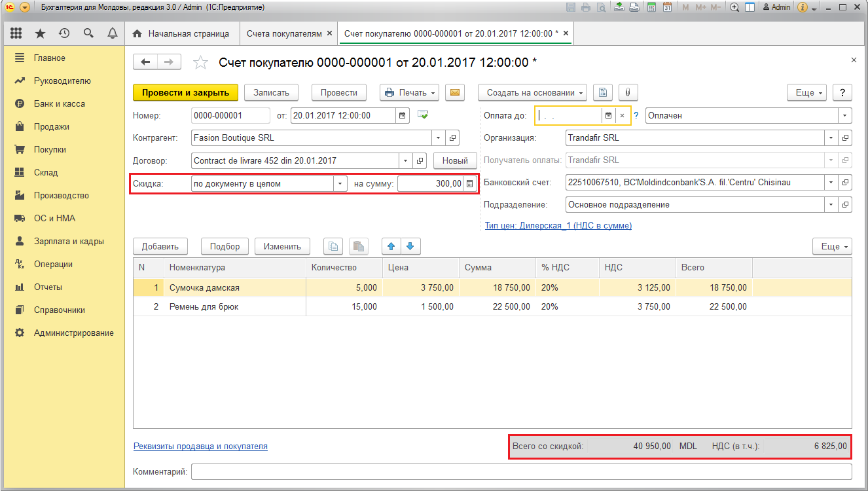Switch to the Счета покупателям tab

[283, 33]
